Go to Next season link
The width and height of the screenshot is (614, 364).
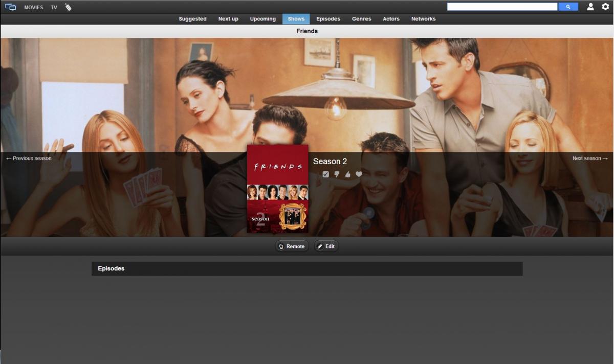[590, 158]
